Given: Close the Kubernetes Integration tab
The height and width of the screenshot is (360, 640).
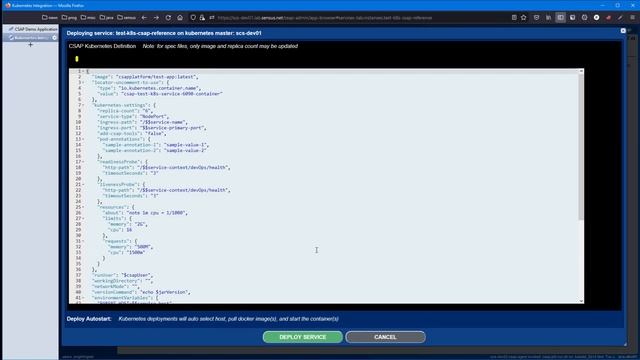Looking at the screenshot, I should 54,38.
